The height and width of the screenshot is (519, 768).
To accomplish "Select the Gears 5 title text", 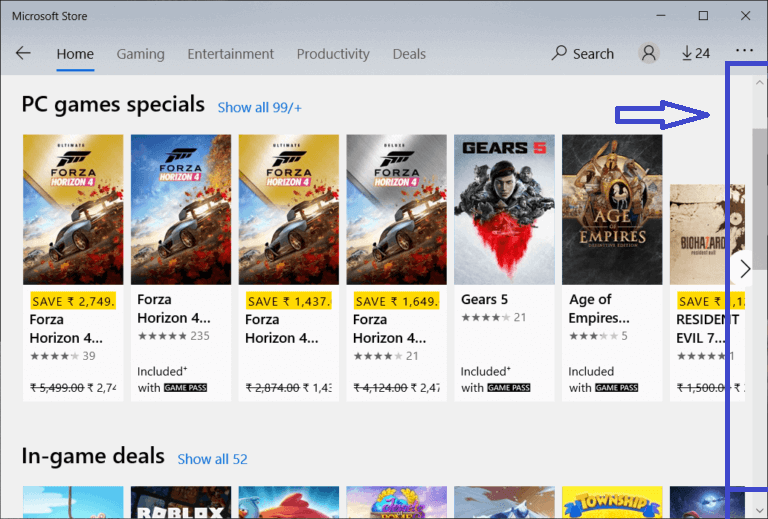I will [x=484, y=299].
